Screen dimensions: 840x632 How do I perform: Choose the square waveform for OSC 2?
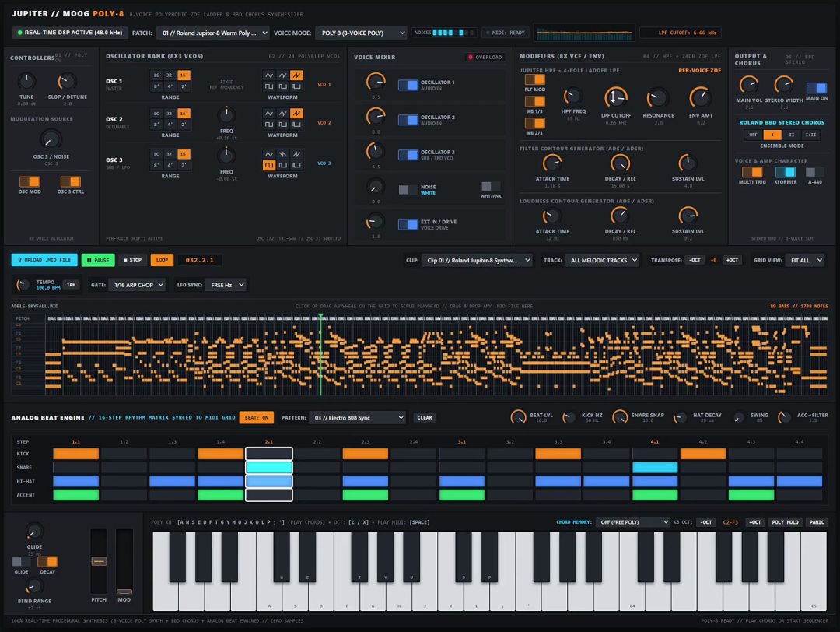[x=269, y=125]
